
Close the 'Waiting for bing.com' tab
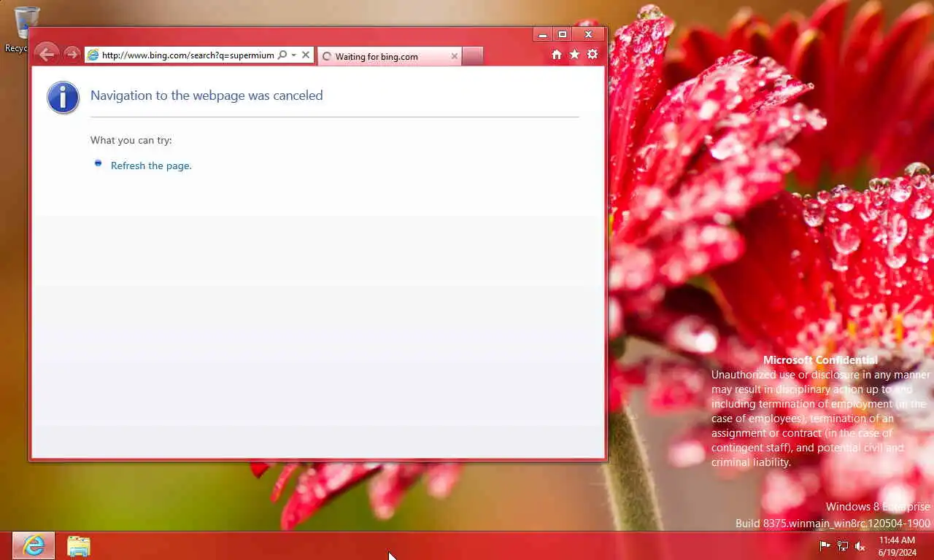coord(455,56)
